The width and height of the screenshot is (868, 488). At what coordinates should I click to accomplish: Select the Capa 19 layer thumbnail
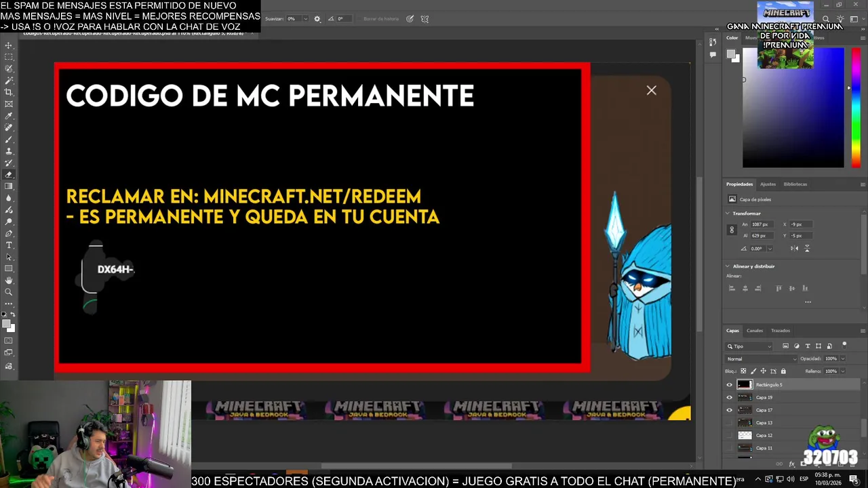745,397
